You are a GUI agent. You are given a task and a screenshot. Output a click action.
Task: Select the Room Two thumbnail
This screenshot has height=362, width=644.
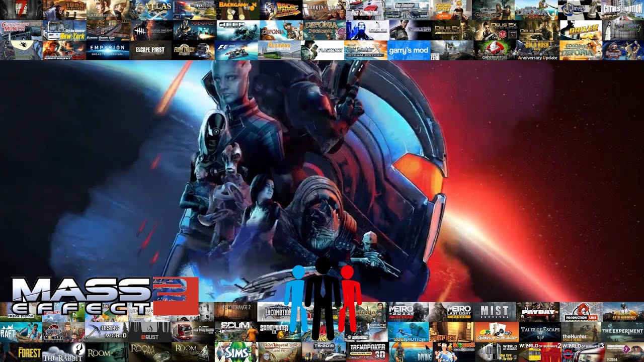click(x=150, y=352)
